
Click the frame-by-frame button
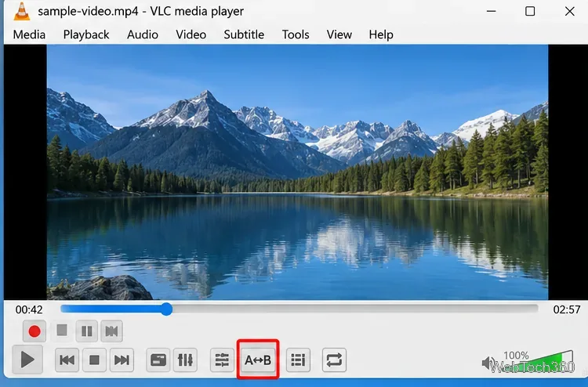coord(111,331)
